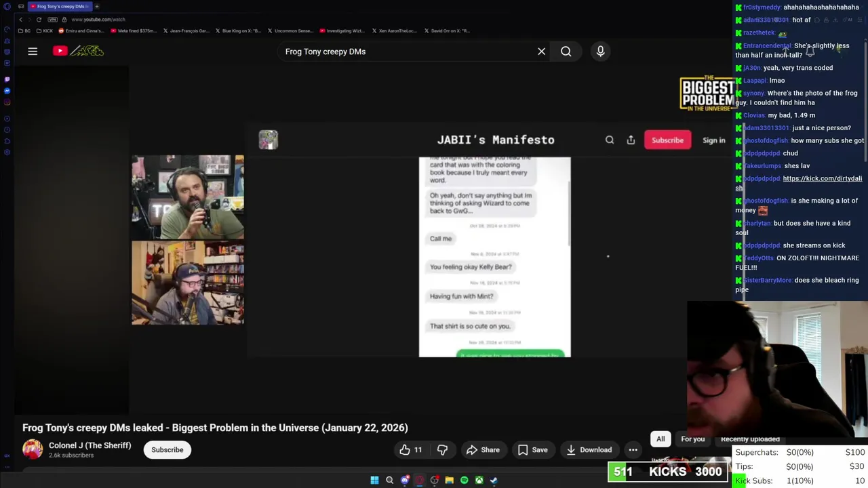Open the Meta fined $375m bookmark

[x=132, y=30]
